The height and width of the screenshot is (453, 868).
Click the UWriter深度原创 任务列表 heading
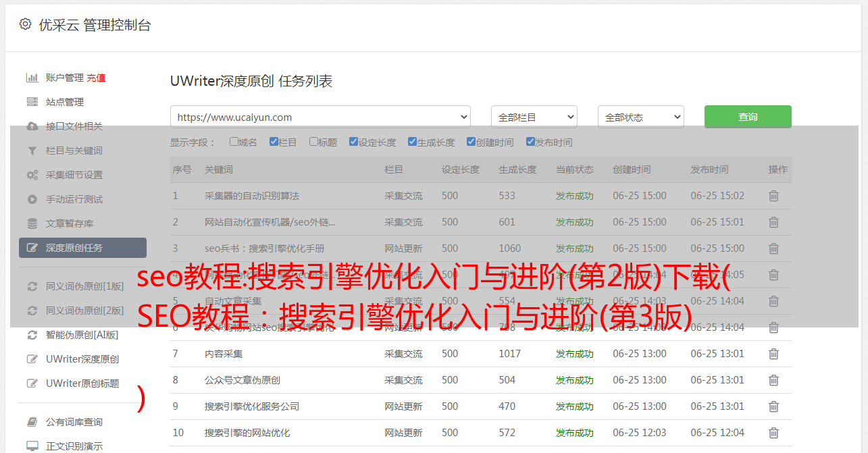251,81
